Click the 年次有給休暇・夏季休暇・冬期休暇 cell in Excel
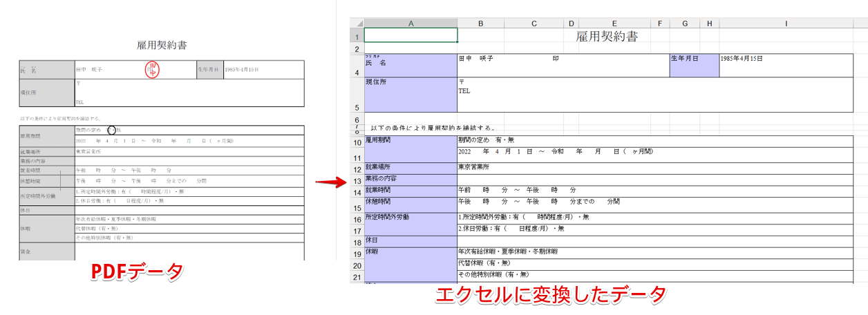Image resolution: width=868 pixels, height=315 pixels. point(654,254)
